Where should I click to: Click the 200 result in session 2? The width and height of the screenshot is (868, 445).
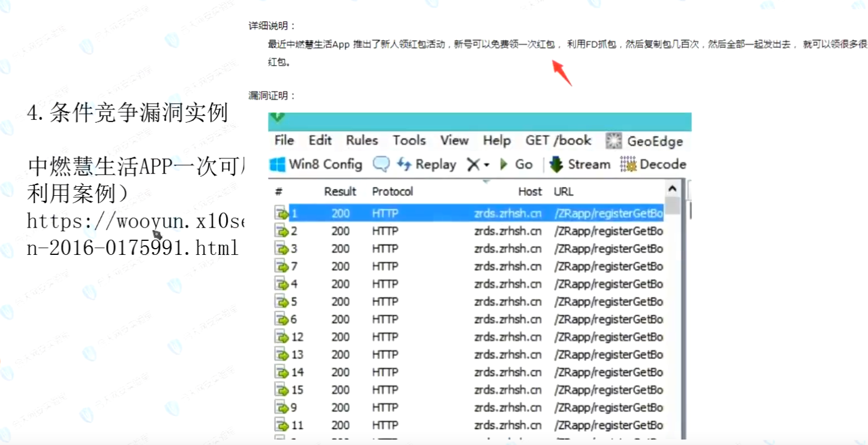(341, 231)
